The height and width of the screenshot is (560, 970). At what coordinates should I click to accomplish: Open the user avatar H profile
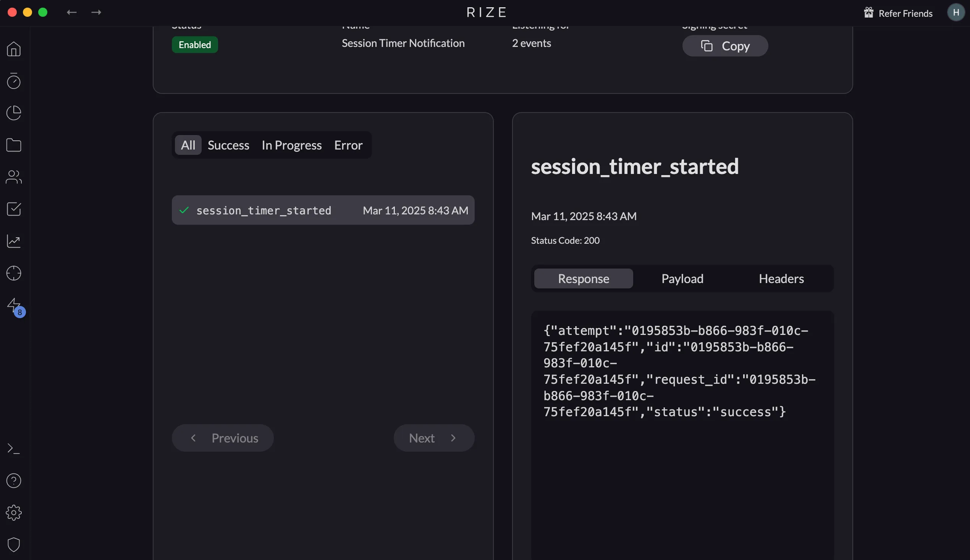956,12
